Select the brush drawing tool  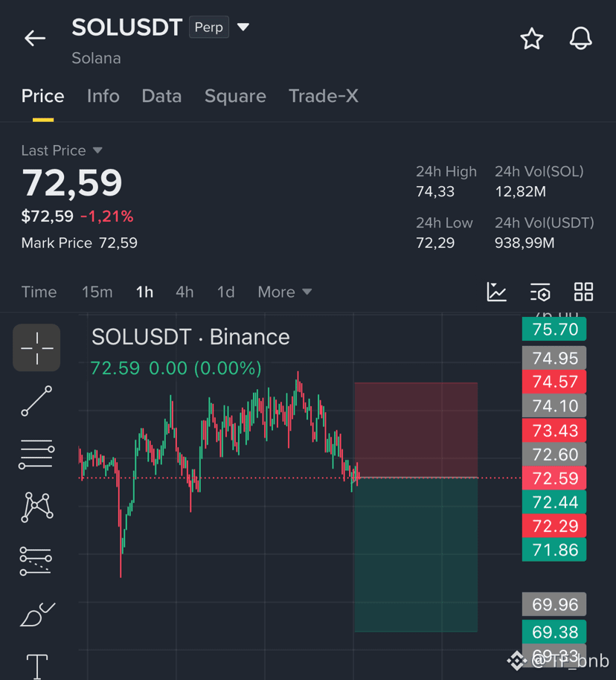(37, 615)
